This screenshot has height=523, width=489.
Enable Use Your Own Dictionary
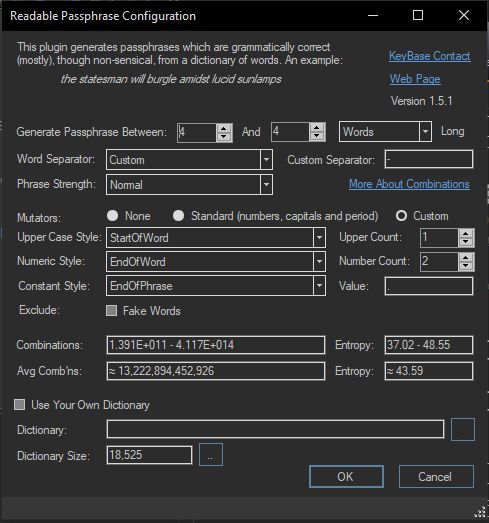20,405
